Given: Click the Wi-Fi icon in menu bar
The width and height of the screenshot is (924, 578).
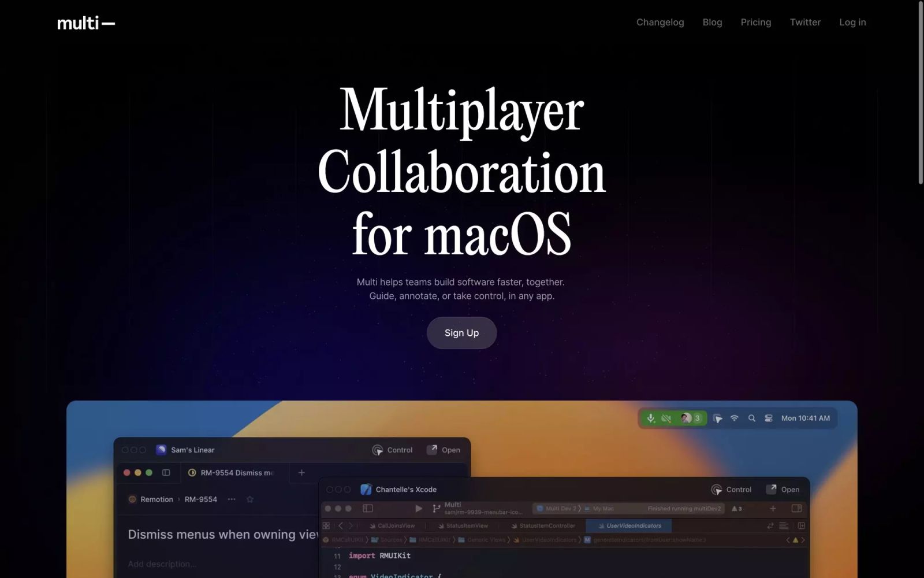Looking at the screenshot, I should pos(735,418).
